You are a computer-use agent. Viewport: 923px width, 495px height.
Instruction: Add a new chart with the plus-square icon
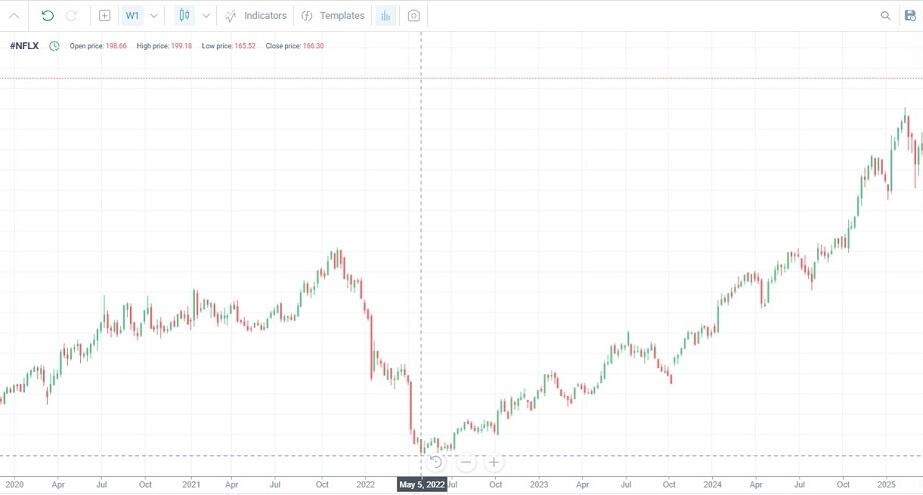click(104, 16)
